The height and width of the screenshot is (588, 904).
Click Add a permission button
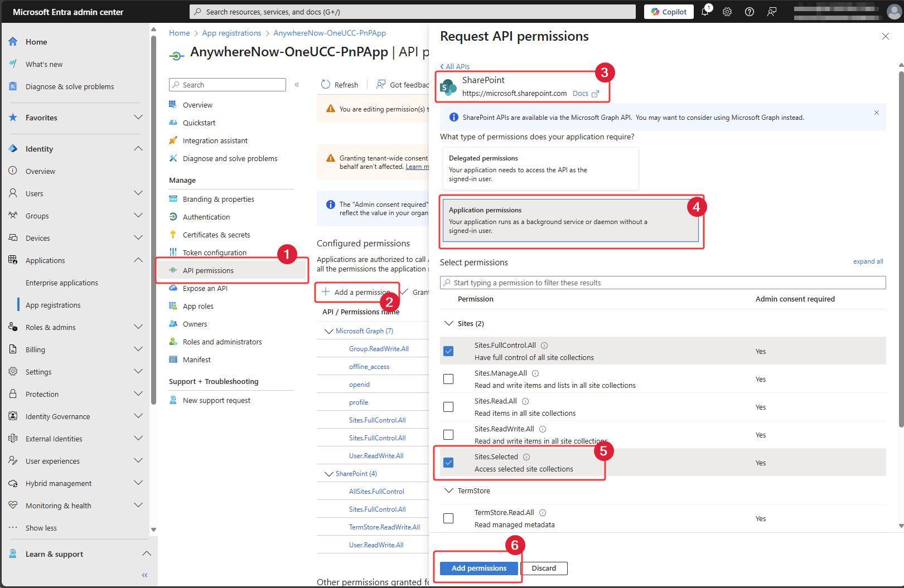[x=357, y=292]
